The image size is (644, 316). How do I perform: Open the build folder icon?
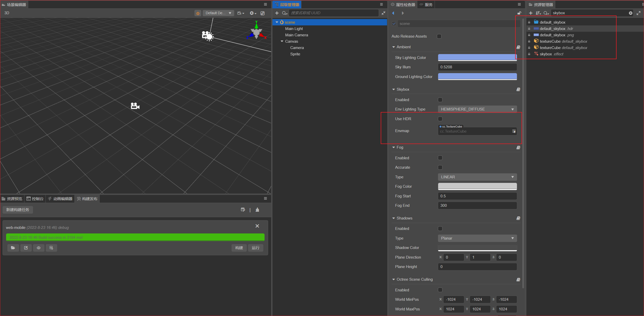tap(13, 248)
